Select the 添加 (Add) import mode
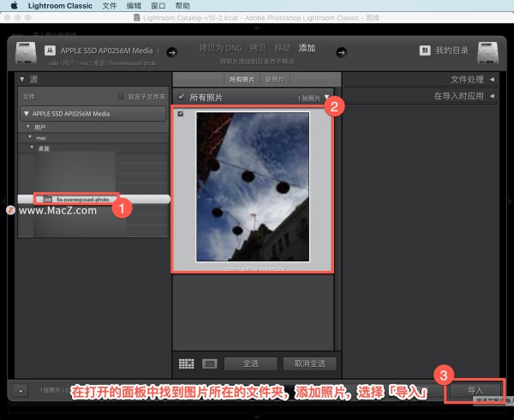Screen dimensions: 514x420 (x=307, y=48)
